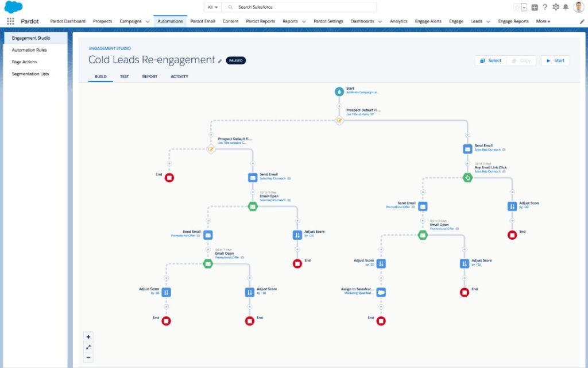Open the user profile avatar
The width and height of the screenshot is (588, 368).
click(x=579, y=7)
